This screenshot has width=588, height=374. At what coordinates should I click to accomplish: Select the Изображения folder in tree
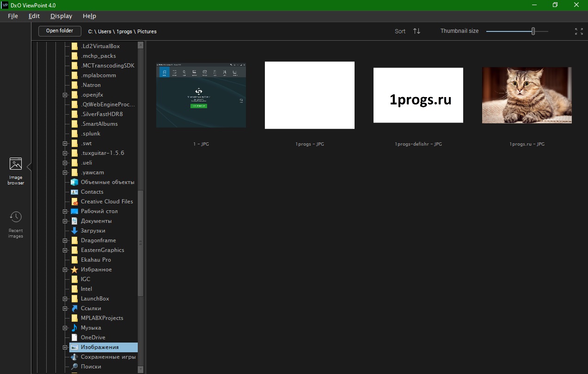tap(99, 347)
